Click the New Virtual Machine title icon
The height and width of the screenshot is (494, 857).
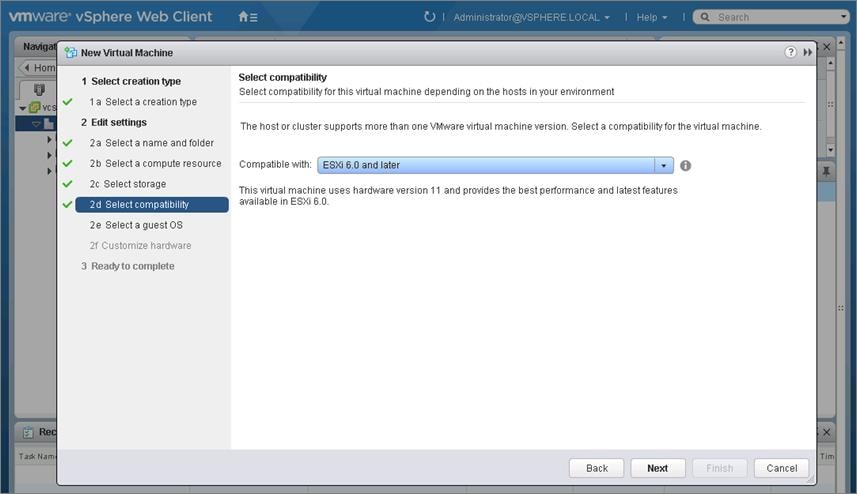tap(71, 52)
